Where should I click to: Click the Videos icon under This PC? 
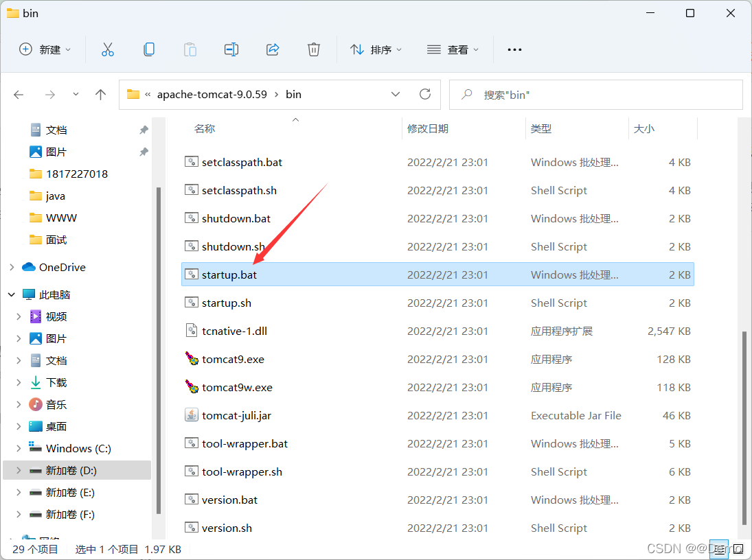pyautogui.click(x=36, y=316)
